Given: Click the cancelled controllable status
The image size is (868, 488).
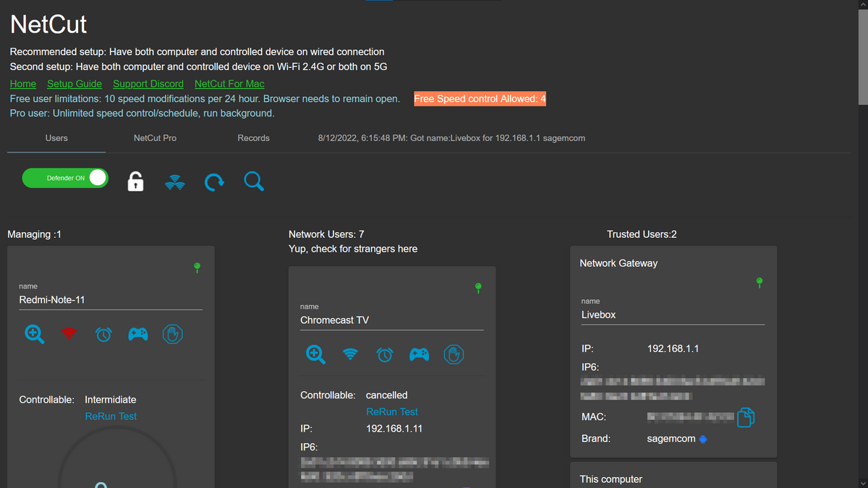Looking at the screenshot, I should point(387,395).
